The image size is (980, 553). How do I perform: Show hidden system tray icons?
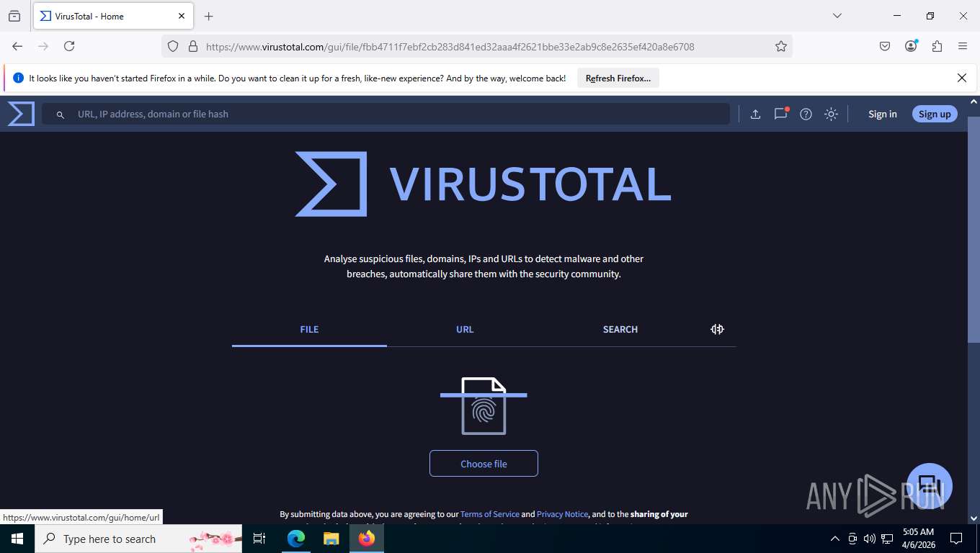tap(835, 539)
